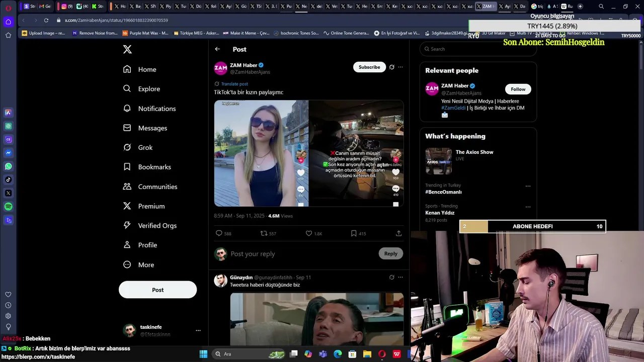Open Make it Meme bookmark
Image resolution: width=644 pixels, height=362 pixels.
coord(246,33)
